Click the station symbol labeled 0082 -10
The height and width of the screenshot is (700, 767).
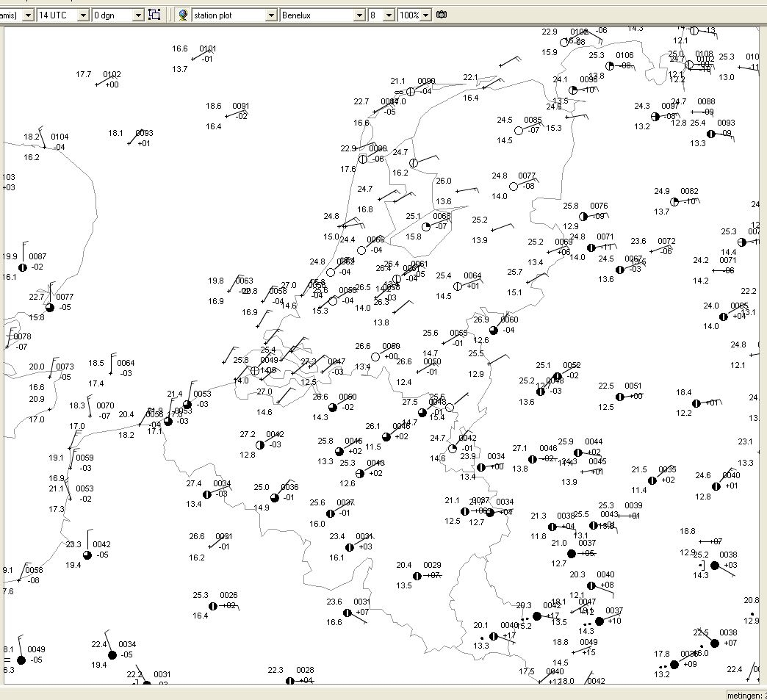point(674,202)
